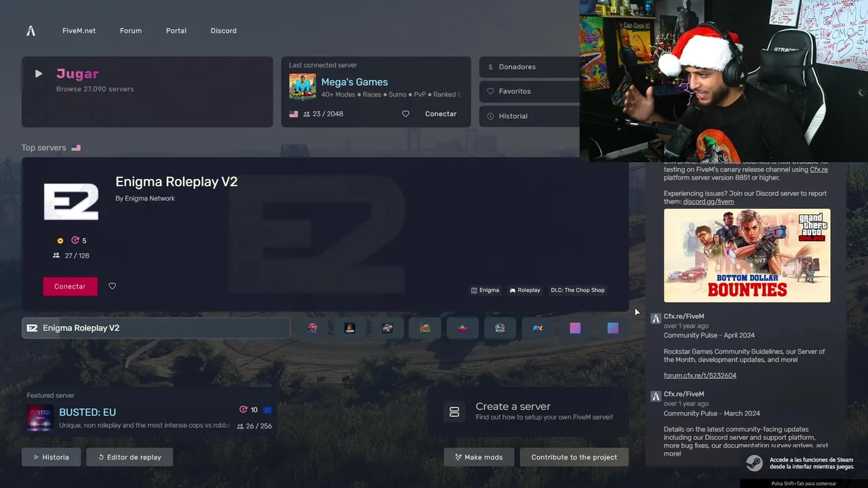Screen dimensions: 868x488
Task: Click the clock icon beside Historial
Action: [x=490, y=116]
